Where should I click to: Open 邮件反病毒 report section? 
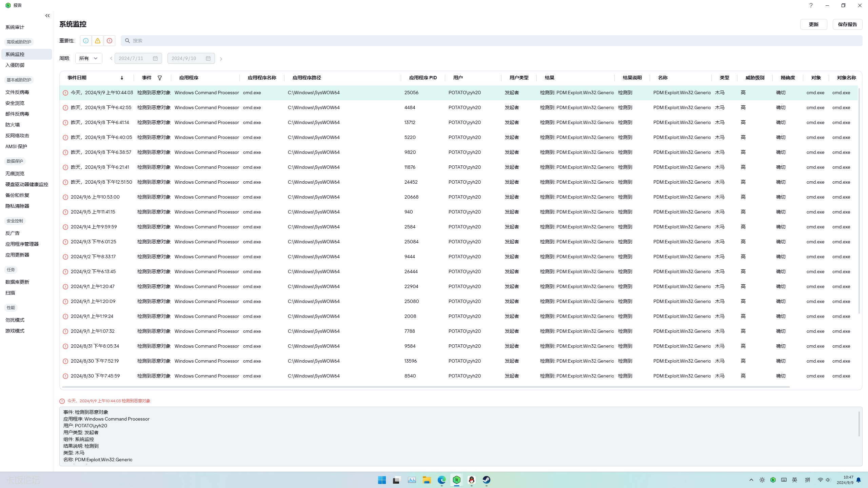17,114
